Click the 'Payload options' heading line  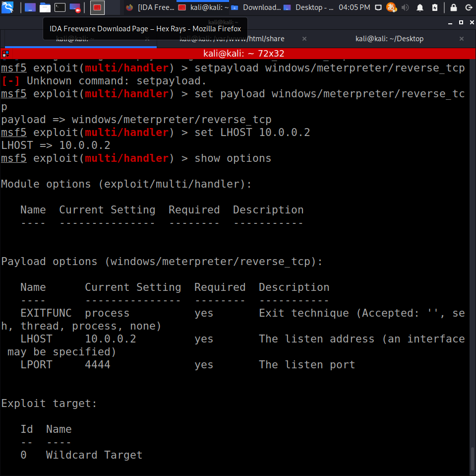[x=162, y=262]
